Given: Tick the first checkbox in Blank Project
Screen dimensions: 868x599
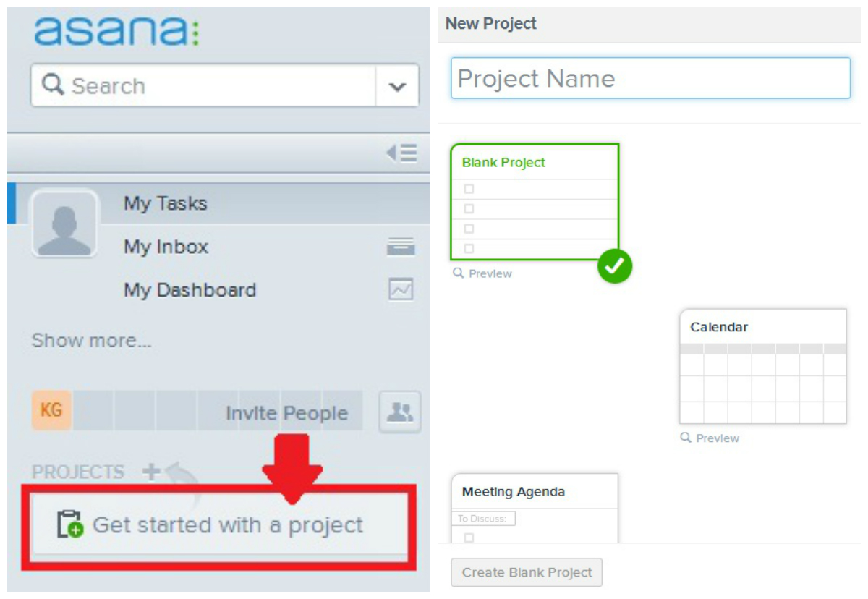Looking at the screenshot, I should pyautogui.click(x=469, y=189).
